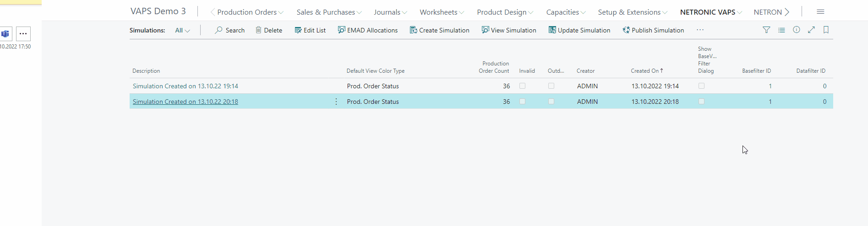Select Datafilter ID 0 in 20:18 row
Screen dimensions: 868x226
coord(824,102)
